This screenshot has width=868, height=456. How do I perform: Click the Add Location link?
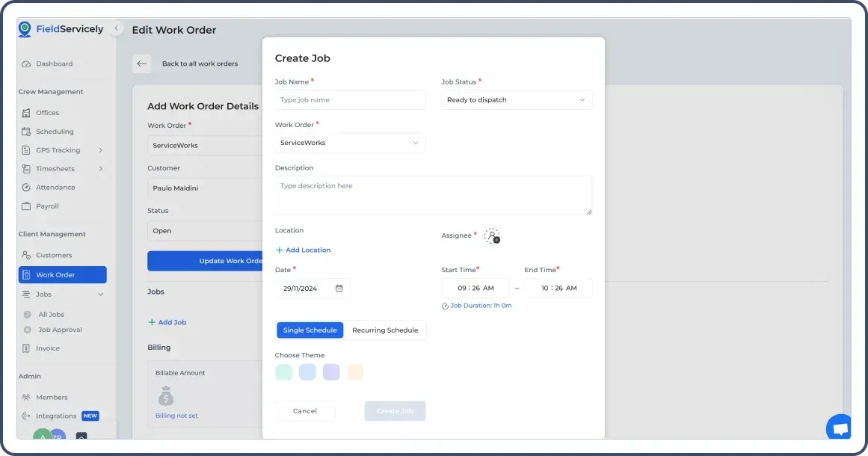pos(303,250)
